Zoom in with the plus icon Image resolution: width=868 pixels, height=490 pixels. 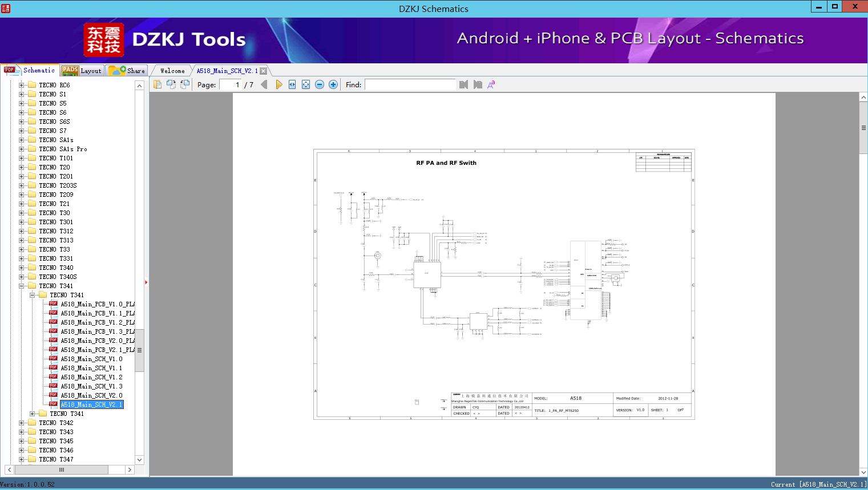(x=333, y=84)
